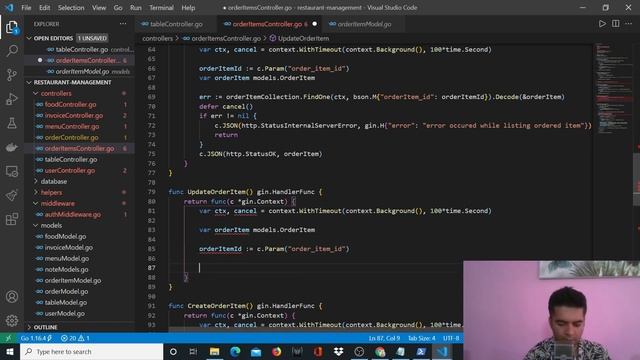This screenshot has height=360, width=640.
Task: Open foodController.go in explorer
Action: [71, 104]
